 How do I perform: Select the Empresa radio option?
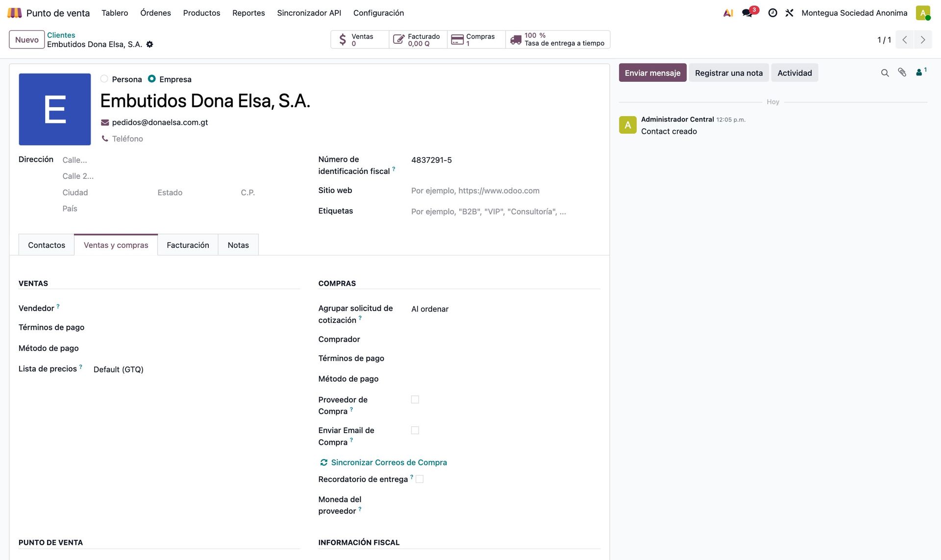point(152,79)
